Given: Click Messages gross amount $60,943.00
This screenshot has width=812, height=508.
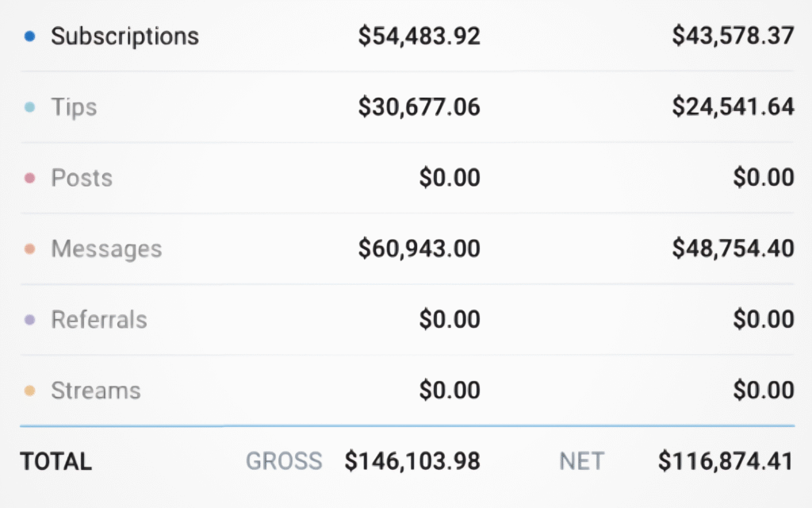Looking at the screenshot, I should pyautogui.click(x=419, y=249).
